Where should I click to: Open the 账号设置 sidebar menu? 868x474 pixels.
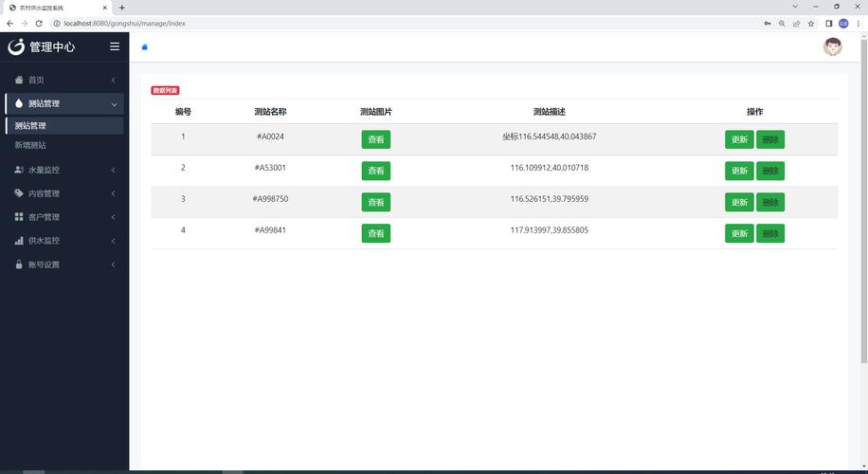[64, 264]
